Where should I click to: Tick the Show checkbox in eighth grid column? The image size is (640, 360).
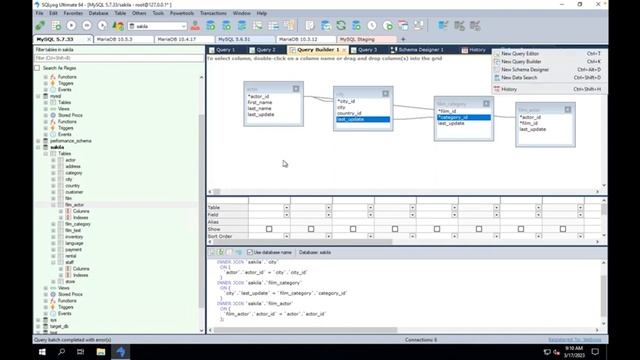[x=563, y=229]
